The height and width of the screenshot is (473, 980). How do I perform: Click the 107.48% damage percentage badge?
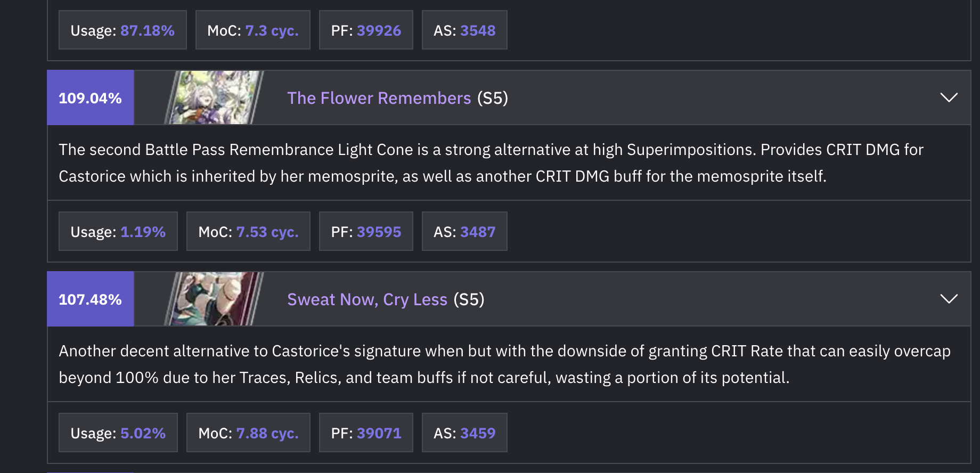point(91,299)
